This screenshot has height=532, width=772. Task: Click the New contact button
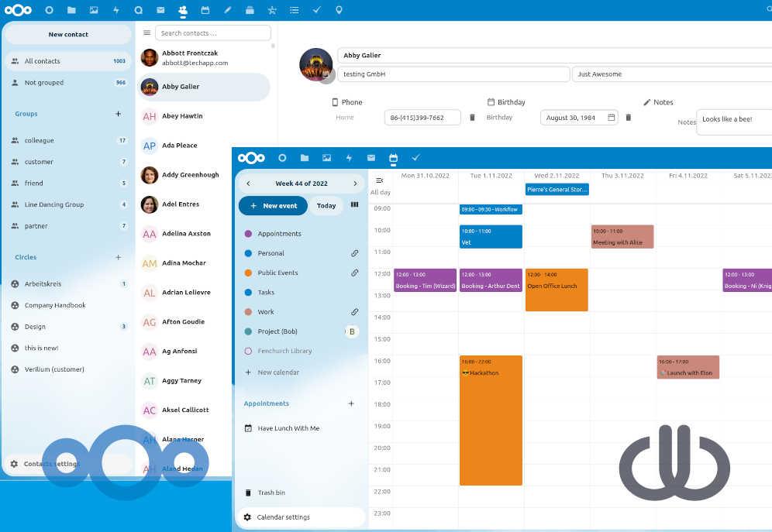pyautogui.click(x=68, y=35)
